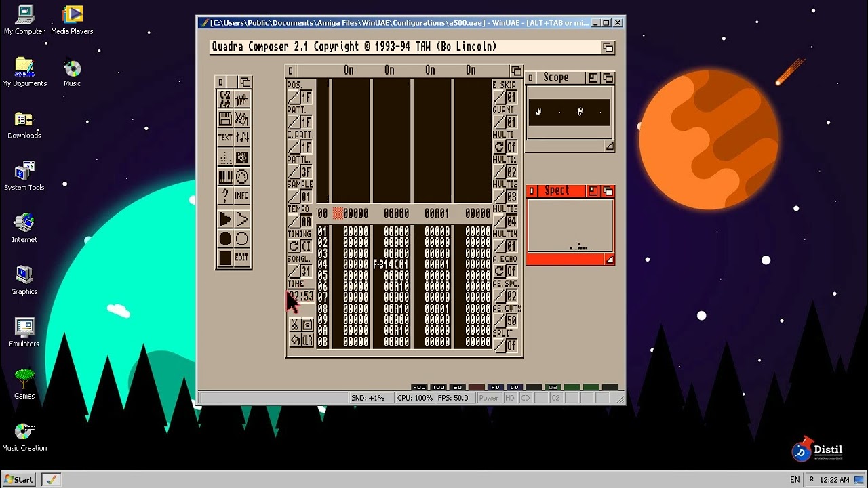
Task: Click the E.SKIP slider icon
Action: [x=499, y=98]
